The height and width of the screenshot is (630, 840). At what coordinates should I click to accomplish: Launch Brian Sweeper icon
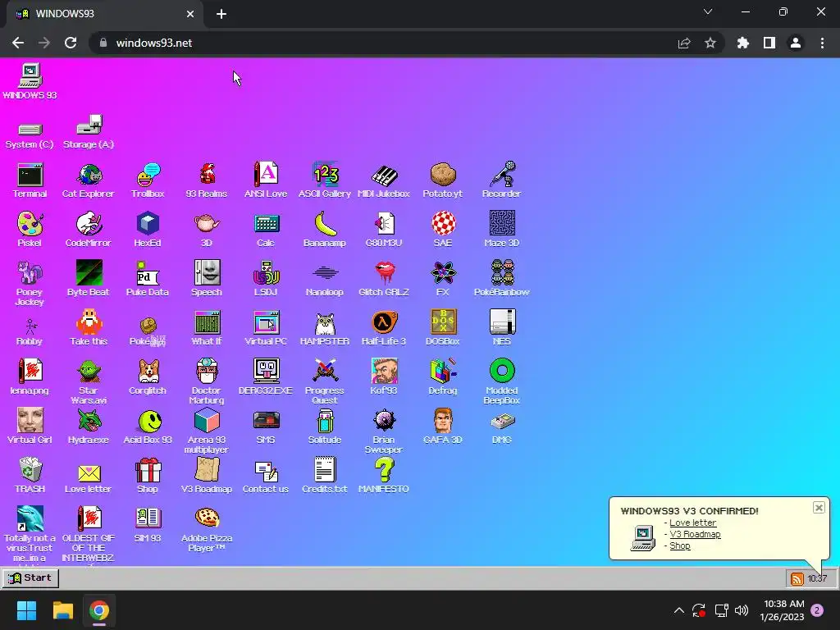pos(384,431)
